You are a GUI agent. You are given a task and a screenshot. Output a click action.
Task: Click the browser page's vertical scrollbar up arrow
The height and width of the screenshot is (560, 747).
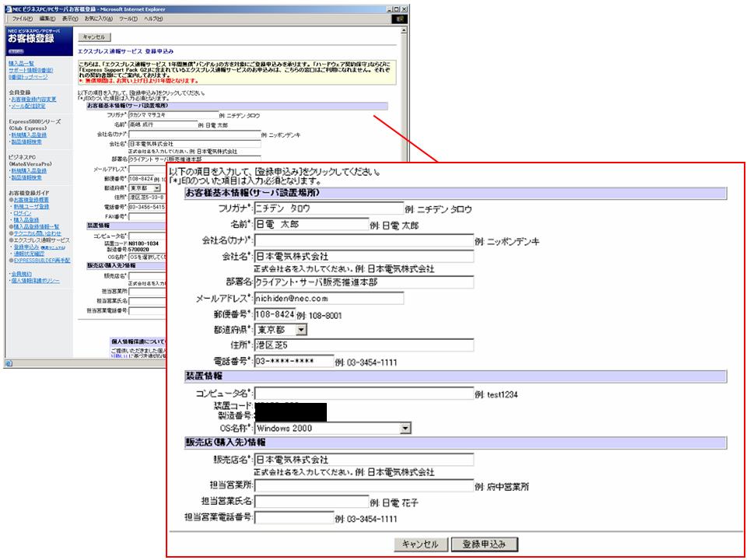(x=404, y=30)
